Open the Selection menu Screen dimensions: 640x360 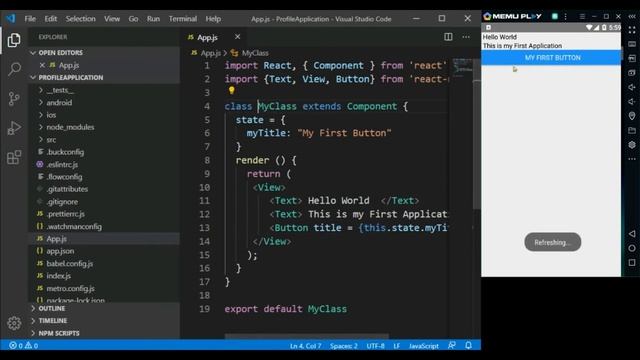tap(80, 19)
